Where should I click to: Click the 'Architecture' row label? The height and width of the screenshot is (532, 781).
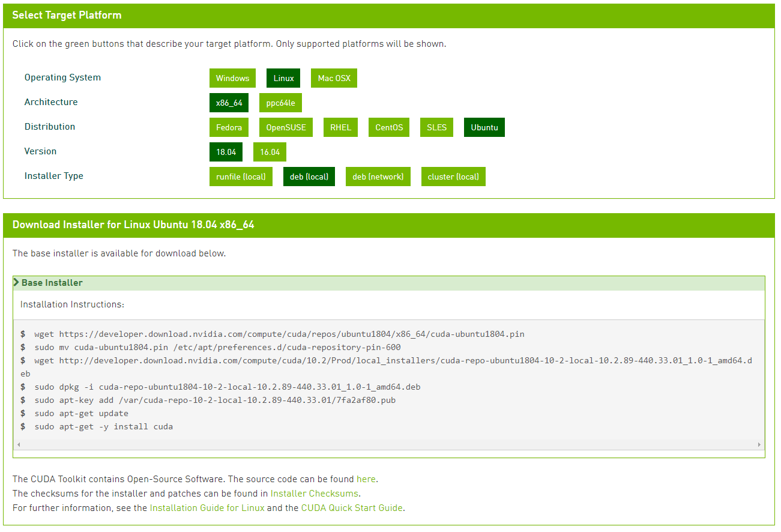[x=51, y=102]
